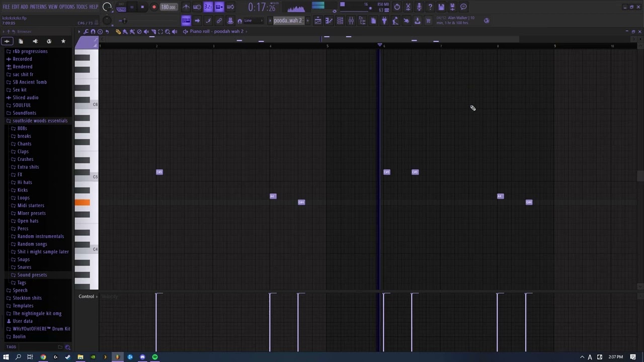The height and width of the screenshot is (362, 644).
Task: Toggle blend recording overdub
Action: (x=219, y=7)
